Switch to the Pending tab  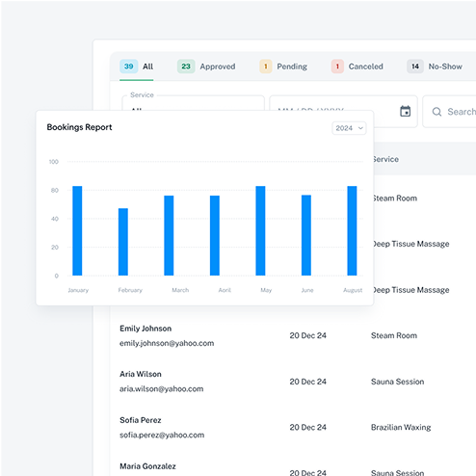(x=283, y=66)
